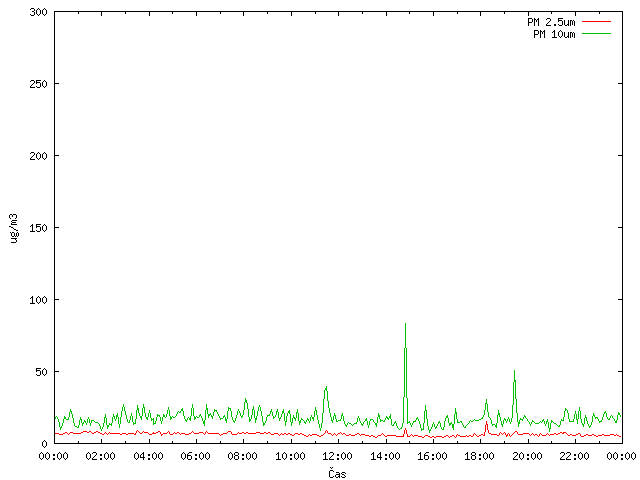Screen dimensions: 640x480
Task: Click the 02:00 time label
Action: [100, 456]
